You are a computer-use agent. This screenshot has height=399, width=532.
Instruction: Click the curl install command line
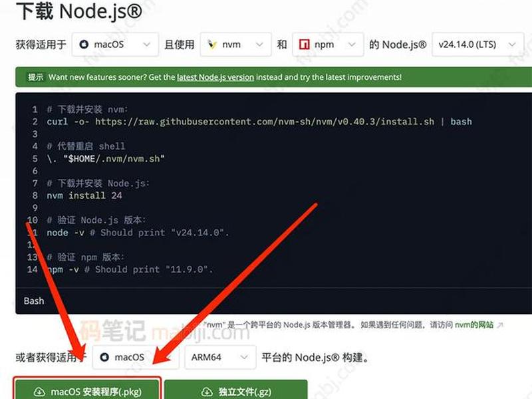259,122
